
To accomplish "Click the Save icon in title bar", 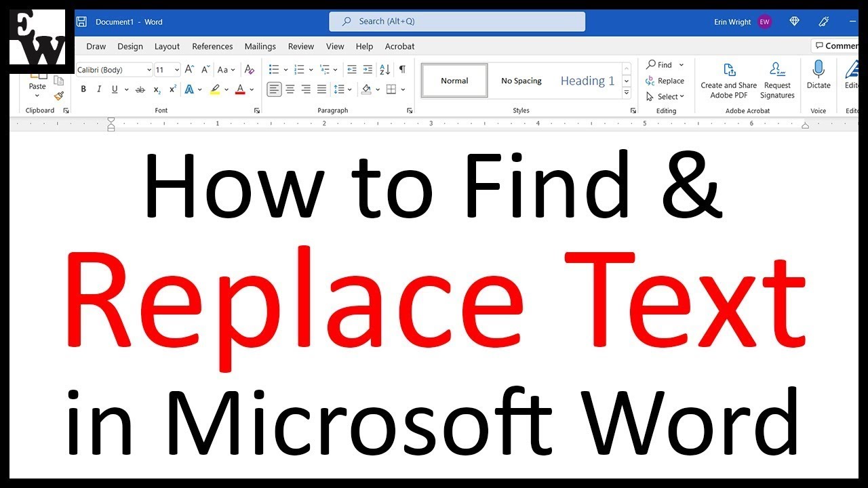I will coord(81,22).
